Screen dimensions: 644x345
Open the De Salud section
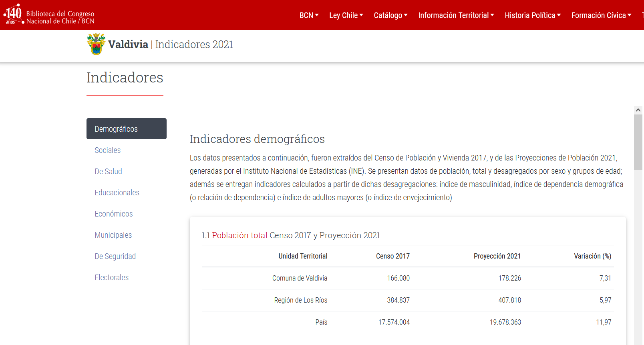[x=108, y=171]
